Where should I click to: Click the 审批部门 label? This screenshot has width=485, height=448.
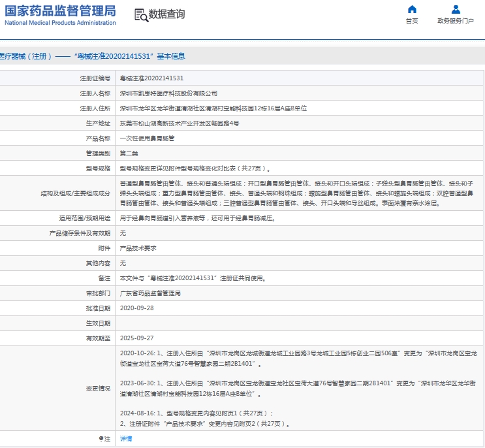(98, 293)
